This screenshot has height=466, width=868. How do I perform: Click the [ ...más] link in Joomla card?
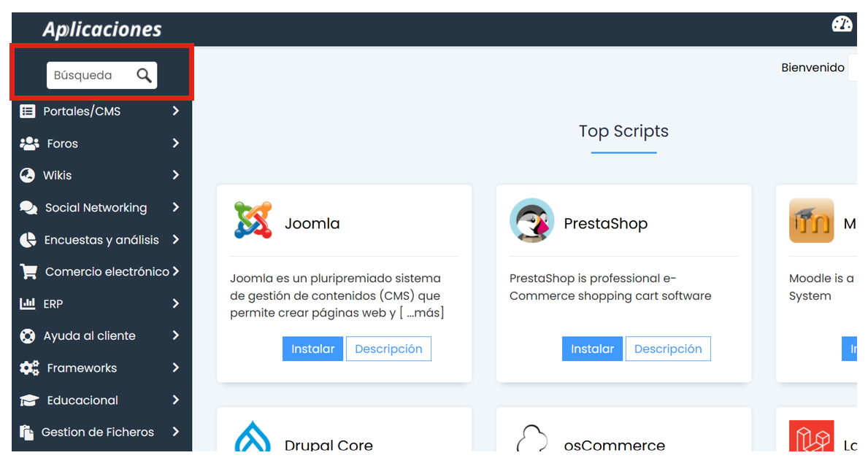pos(422,313)
